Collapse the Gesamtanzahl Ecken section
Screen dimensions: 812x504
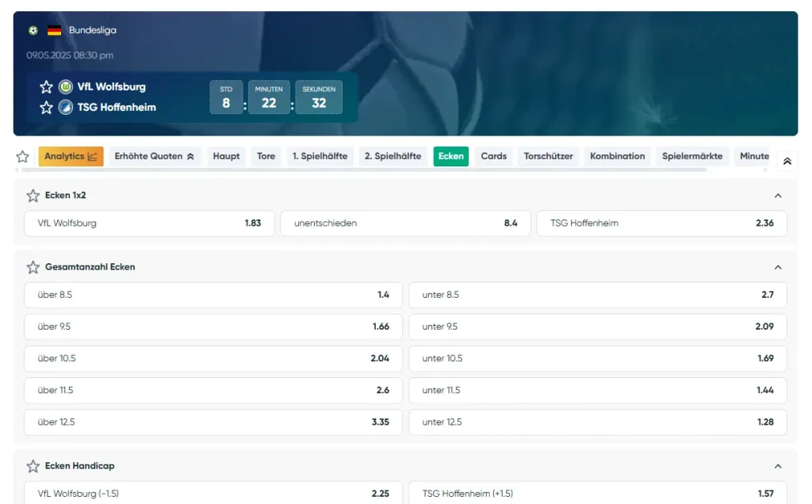[778, 267]
